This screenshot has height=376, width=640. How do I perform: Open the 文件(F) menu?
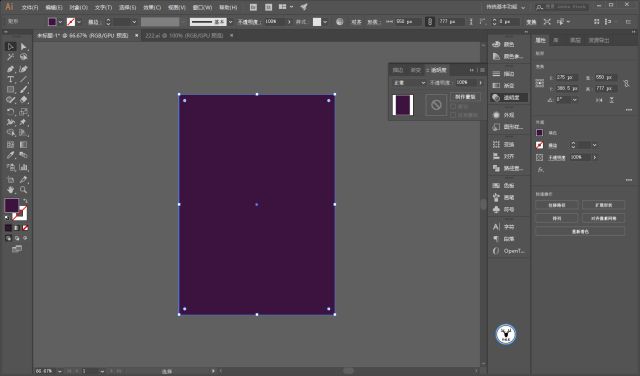[30, 7]
